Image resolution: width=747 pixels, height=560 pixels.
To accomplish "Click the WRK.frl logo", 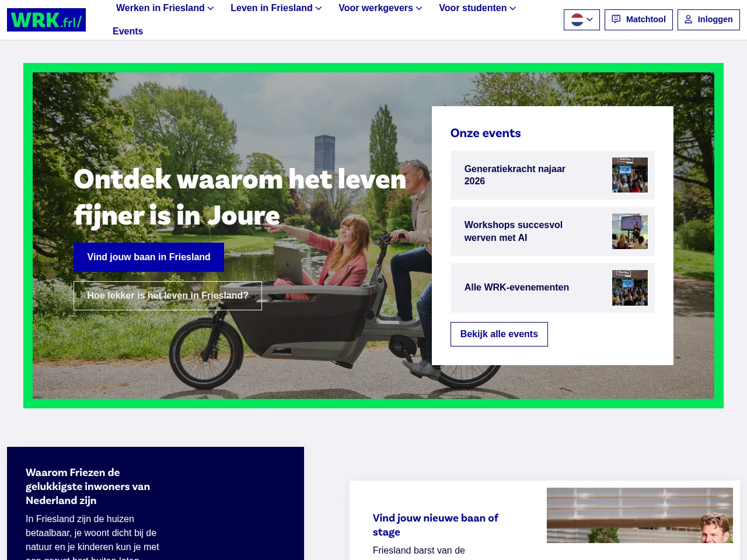I will click(x=46, y=20).
